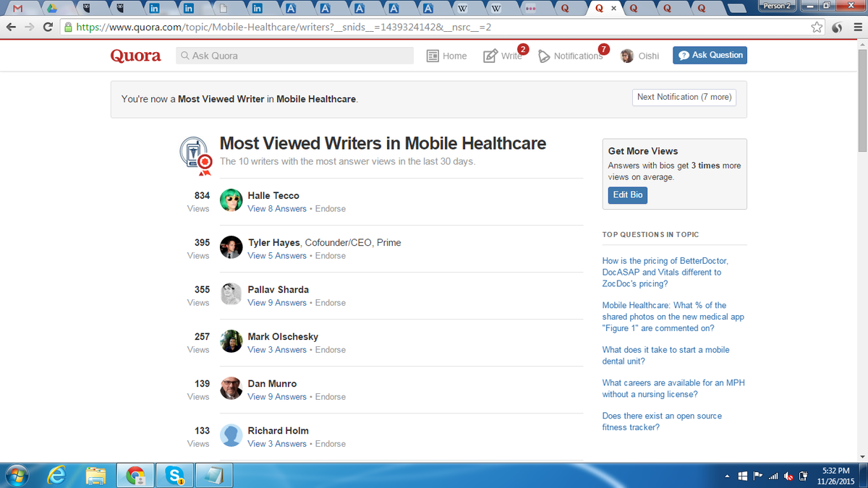This screenshot has width=868, height=488.
Task: Click the extension icon beside bookmark star
Action: [x=837, y=27]
